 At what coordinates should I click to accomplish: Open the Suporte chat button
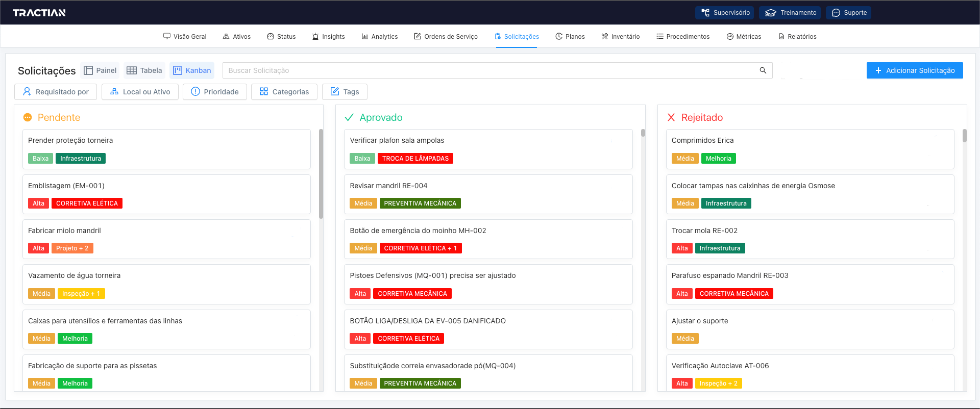[x=848, y=13]
